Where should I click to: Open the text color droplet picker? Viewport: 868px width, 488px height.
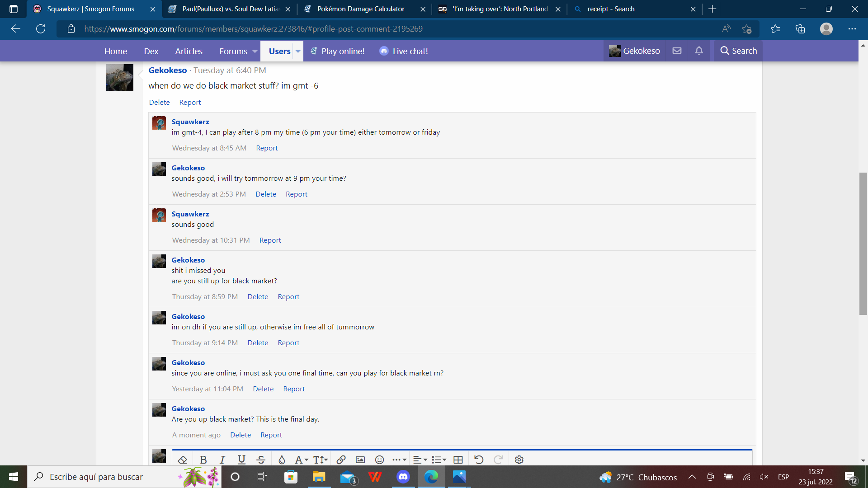point(282,460)
